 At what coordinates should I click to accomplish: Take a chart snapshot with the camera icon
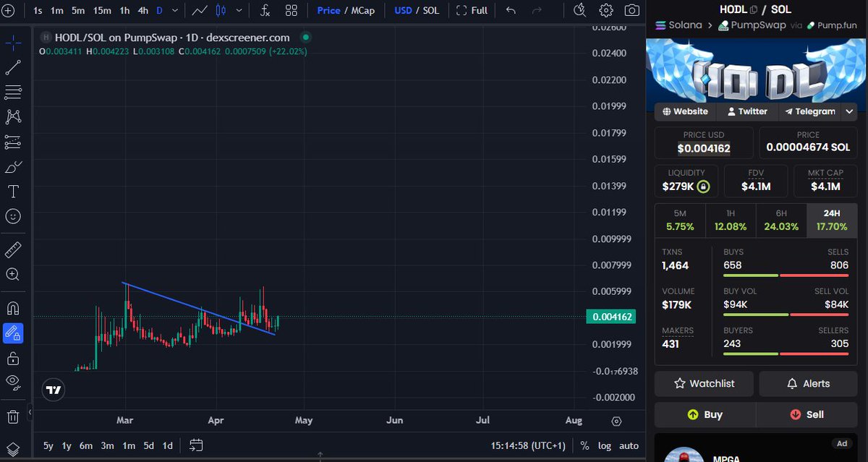(633, 10)
